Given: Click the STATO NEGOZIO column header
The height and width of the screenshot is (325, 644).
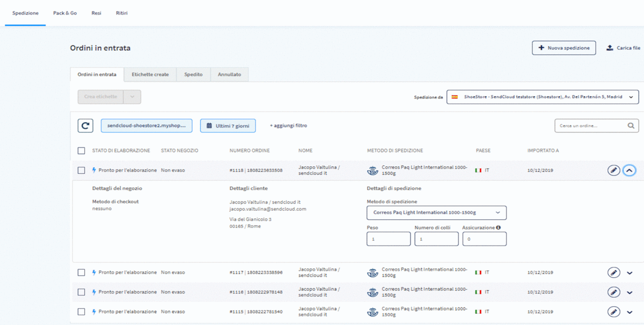Looking at the screenshot, I should click(x=180, y=151).
